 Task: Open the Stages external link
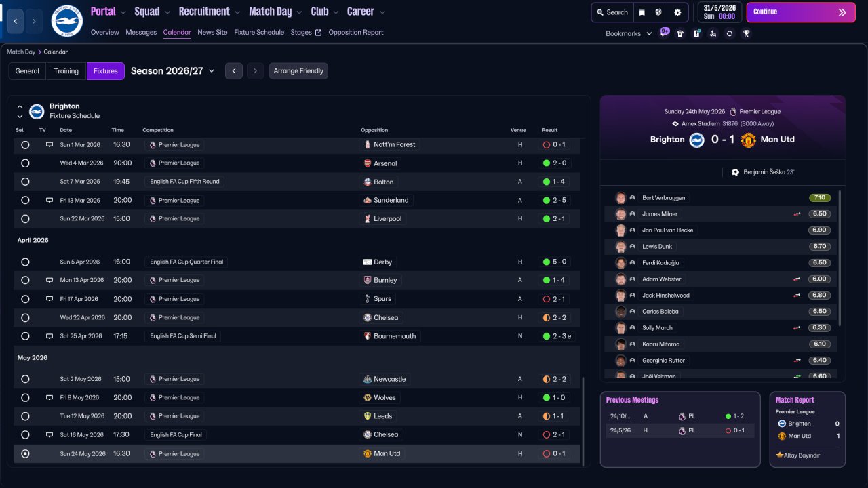306,32
